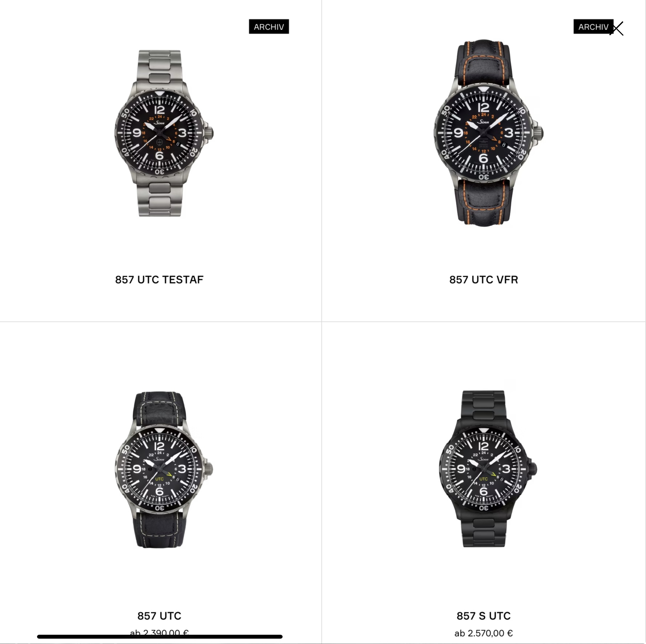Click the 857 UTC TESTAF product title
646x644 pixels.
(159, 280)
